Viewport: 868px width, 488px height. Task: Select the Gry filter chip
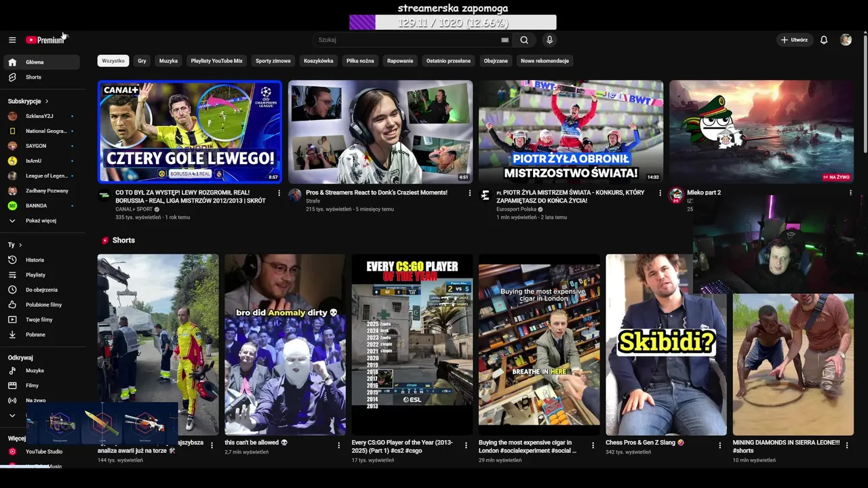pyautogui.click(x=142, y=61)
